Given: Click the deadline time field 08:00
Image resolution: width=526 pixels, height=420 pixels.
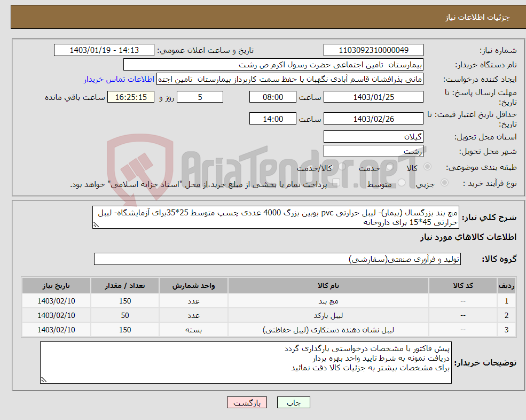Looking at the screenshot, I should coord(273,97).
